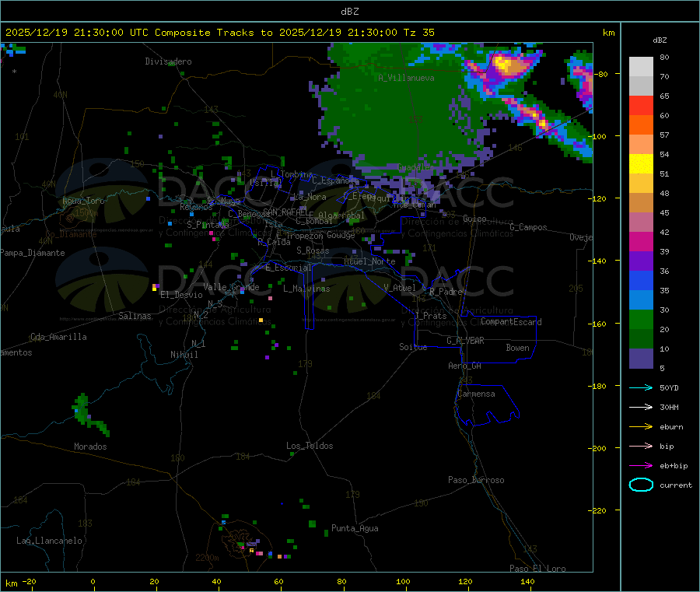Click the white 30HM arrow icon
This screenshot has width=700, height=592.
(x=641, y=407)
